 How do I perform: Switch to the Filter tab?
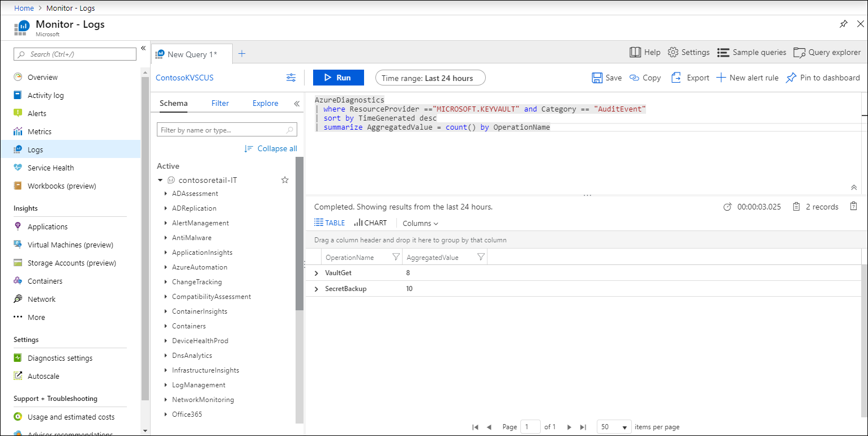point(220,103)
